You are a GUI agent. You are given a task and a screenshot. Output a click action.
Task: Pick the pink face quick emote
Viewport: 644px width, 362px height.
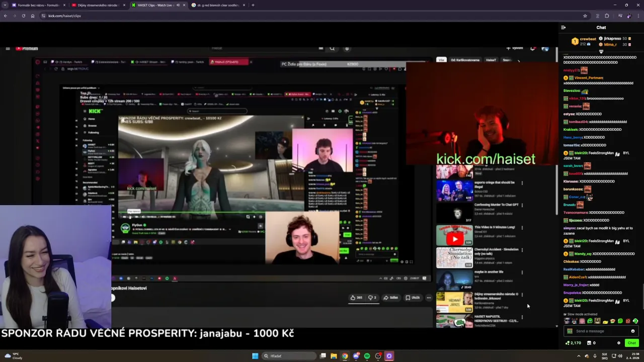582,321
